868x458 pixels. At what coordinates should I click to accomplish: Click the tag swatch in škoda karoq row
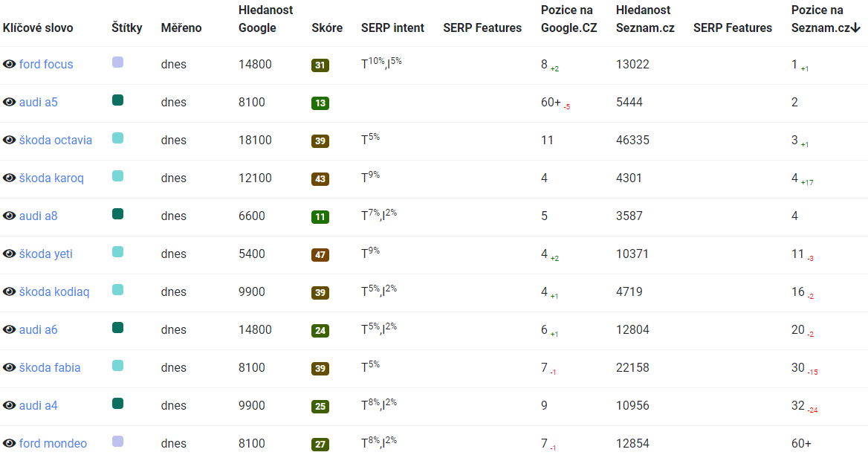(x=118, y=176)
